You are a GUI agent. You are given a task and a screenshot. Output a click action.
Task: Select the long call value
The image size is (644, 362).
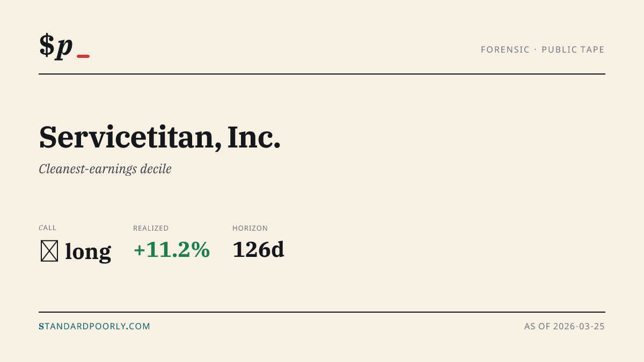[x=88, y=251]
